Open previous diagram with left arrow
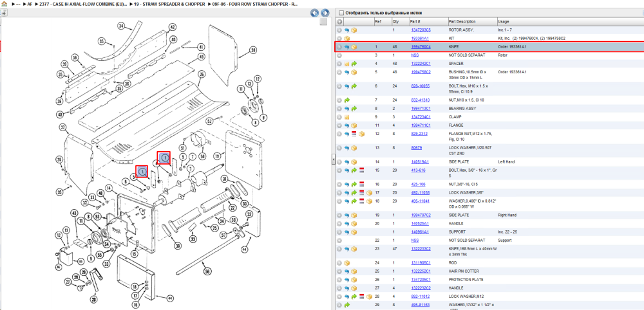The width and height of the screenshot is (644, 310). (315, 13)
